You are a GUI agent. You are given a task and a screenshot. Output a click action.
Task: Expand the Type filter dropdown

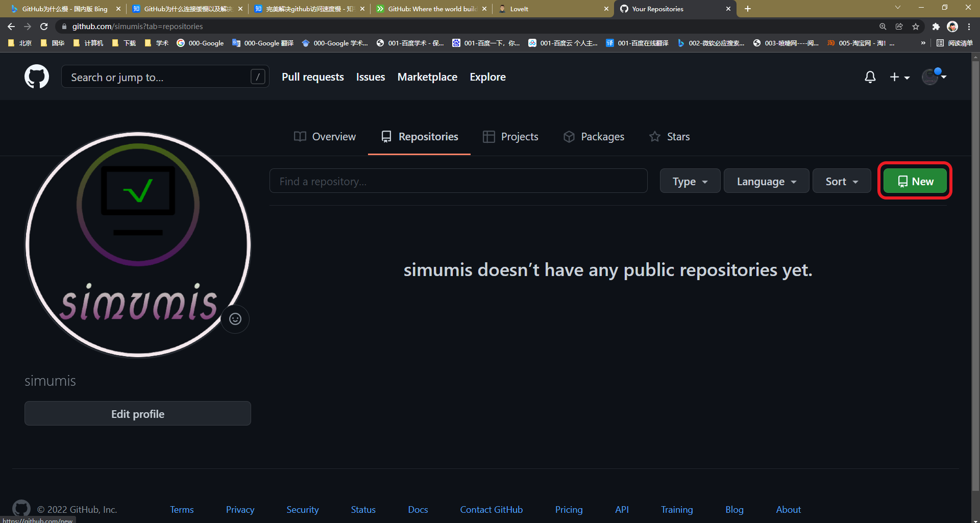690,181
